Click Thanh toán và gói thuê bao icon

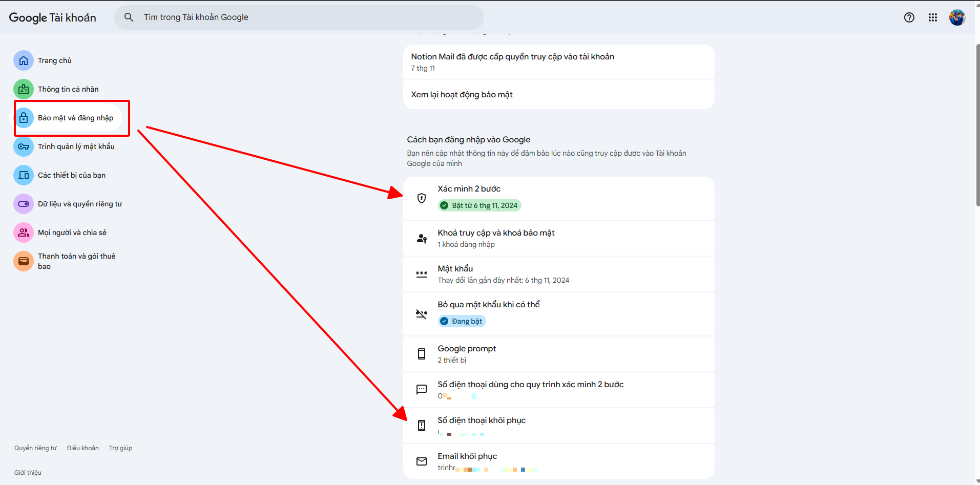coord(24,261)
